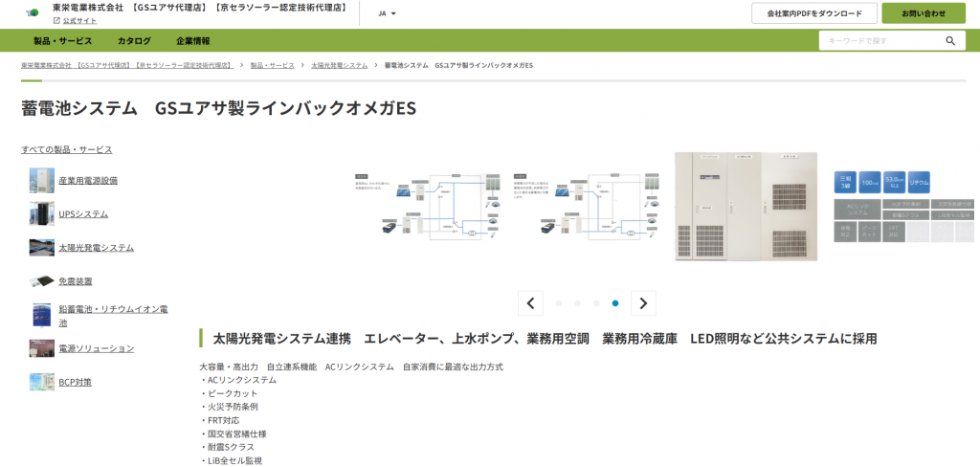Select the second carousel dot
Image resolution: width=980 pixels, height=467 pixels.
pyautogui.click(x=578, y=303)
